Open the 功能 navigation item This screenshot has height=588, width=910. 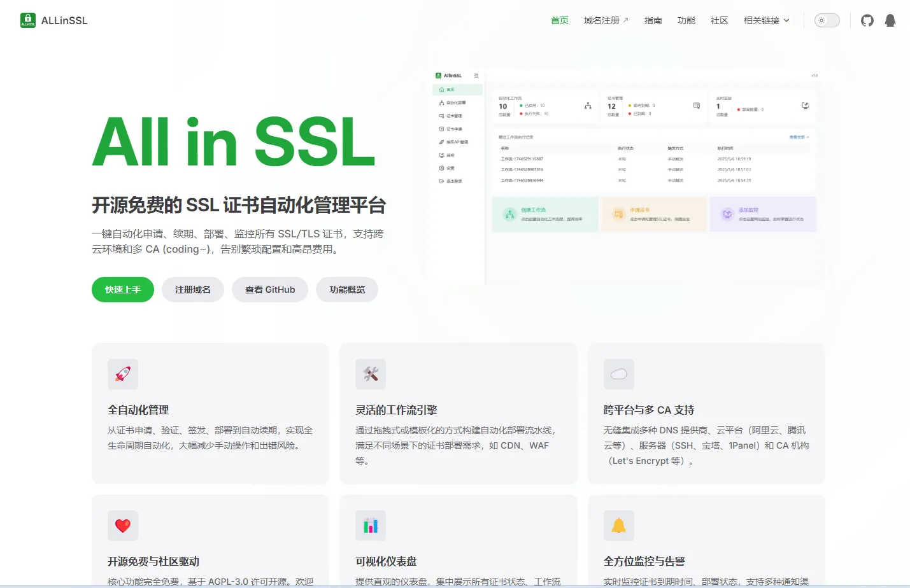pos(686,20)
